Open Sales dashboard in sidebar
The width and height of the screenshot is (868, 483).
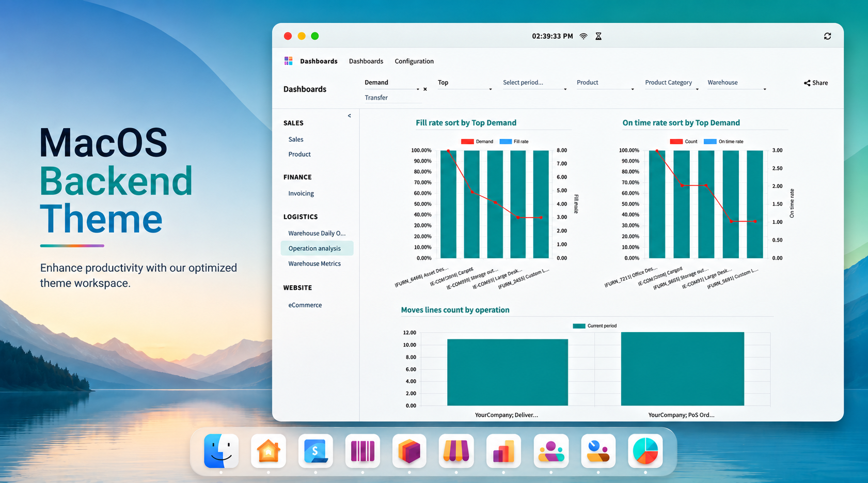(x=296, y=139)
